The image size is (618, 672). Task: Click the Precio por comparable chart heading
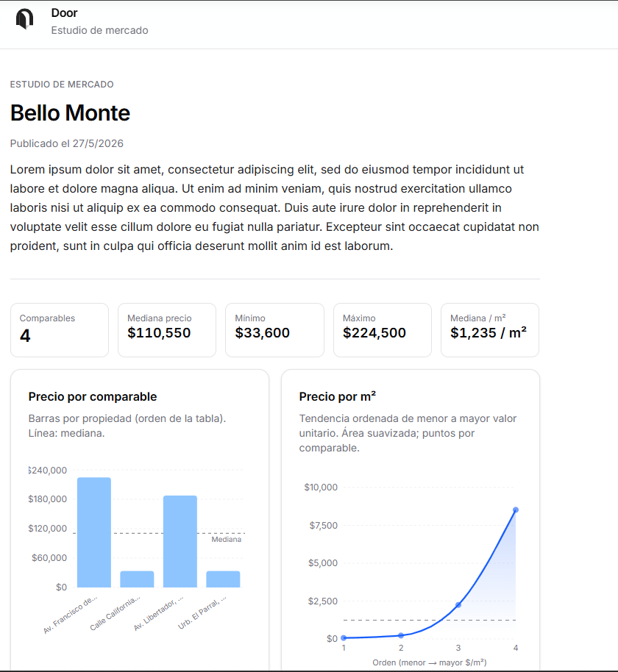[93, 397]
